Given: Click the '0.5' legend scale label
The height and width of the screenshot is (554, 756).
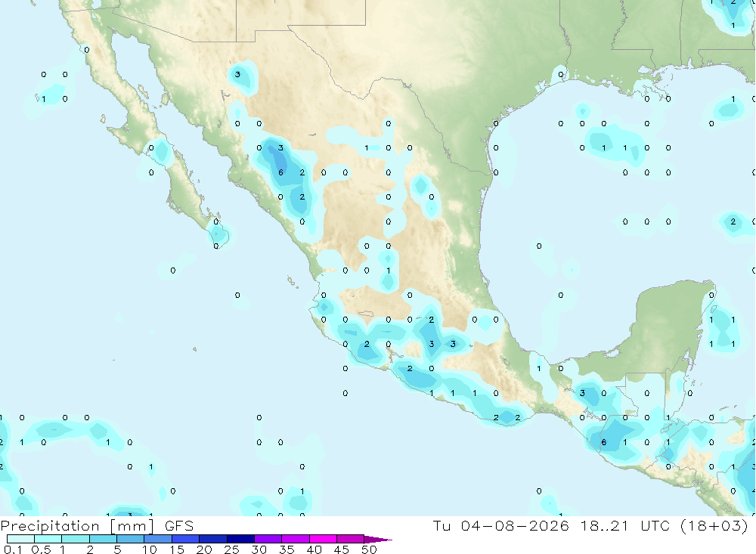Looking at the screenshot, I should 41,549.
